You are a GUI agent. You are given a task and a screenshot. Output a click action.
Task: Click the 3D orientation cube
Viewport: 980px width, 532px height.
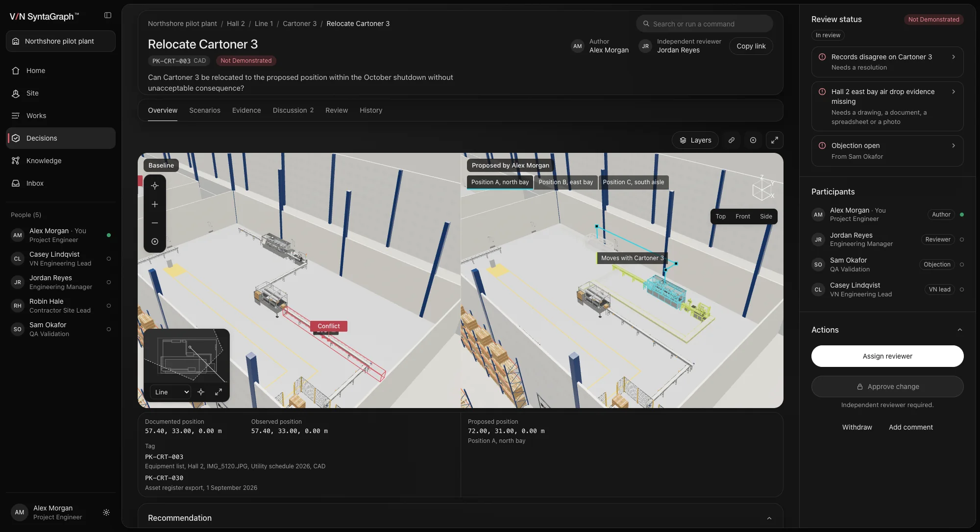coord(763,188)
